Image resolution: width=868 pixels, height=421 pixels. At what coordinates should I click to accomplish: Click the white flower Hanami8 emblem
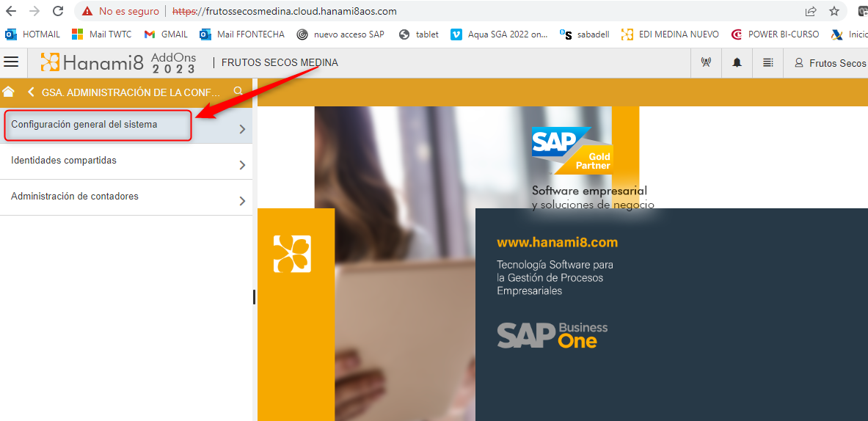pos(292,254)
